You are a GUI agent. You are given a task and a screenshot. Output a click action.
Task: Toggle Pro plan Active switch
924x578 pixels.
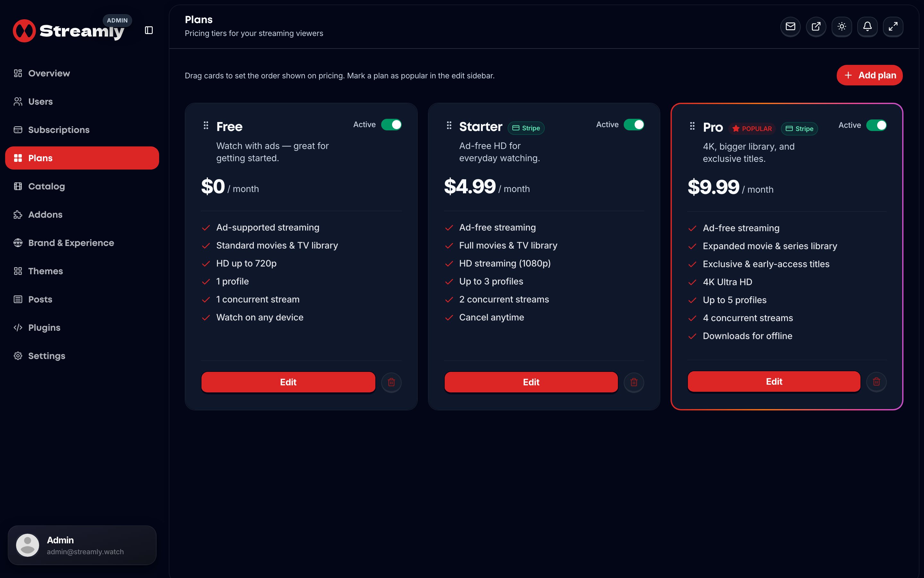coord(876,125)
